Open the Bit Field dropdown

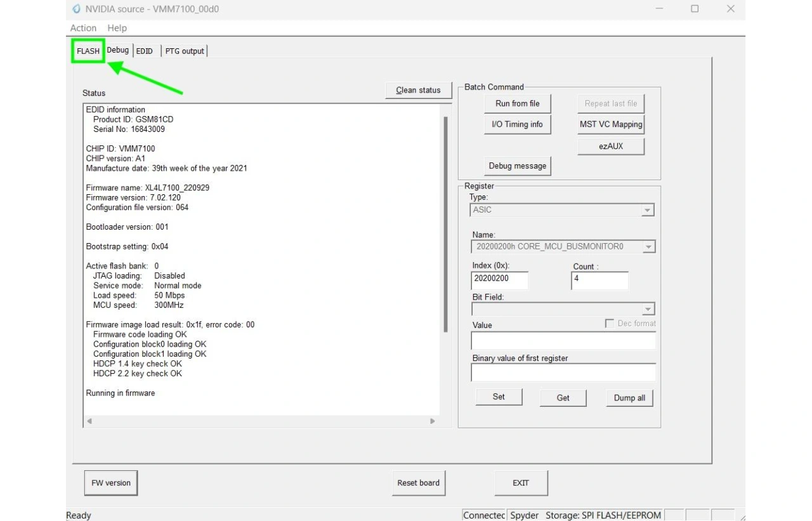click(648, 308)
